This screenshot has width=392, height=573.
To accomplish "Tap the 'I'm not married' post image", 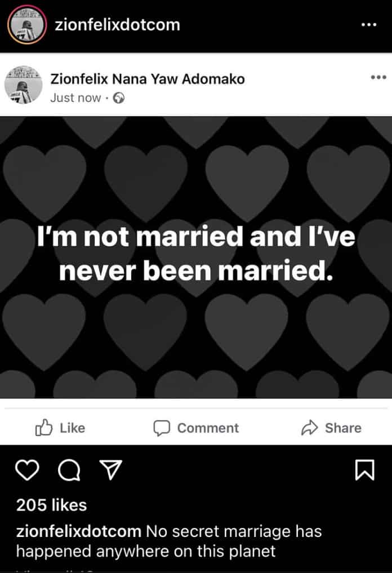I will pyautogui.click(x=196, y=257).
